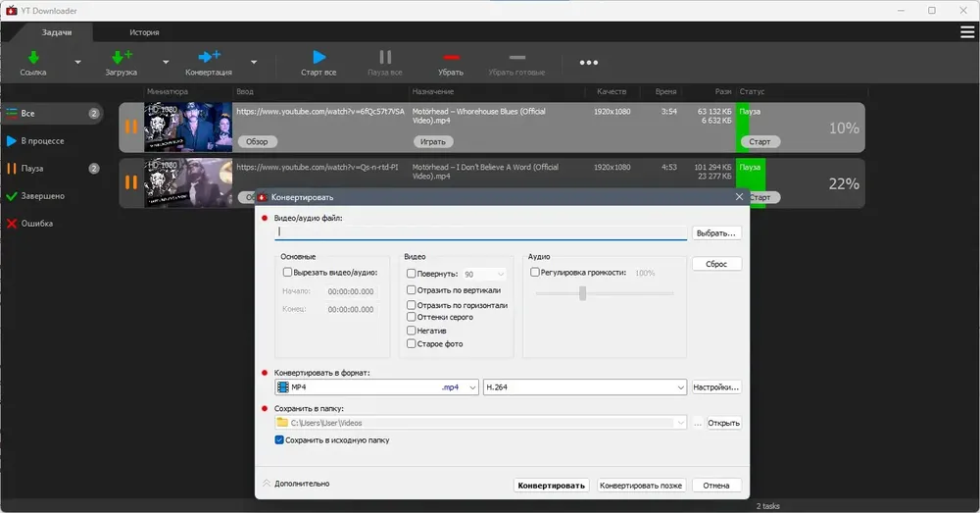
Task: Switch to the История tab
Action: pyautogui.click(x=144, y=32)
